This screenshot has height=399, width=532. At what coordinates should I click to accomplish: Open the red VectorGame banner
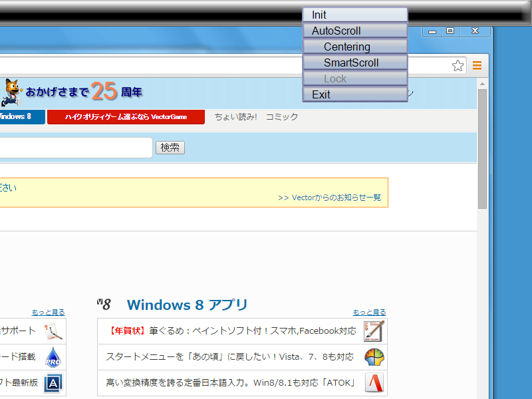[x=126, y=117]
